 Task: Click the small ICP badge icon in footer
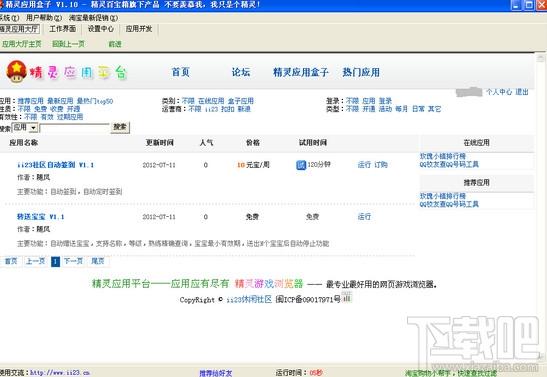click(347, 298)
